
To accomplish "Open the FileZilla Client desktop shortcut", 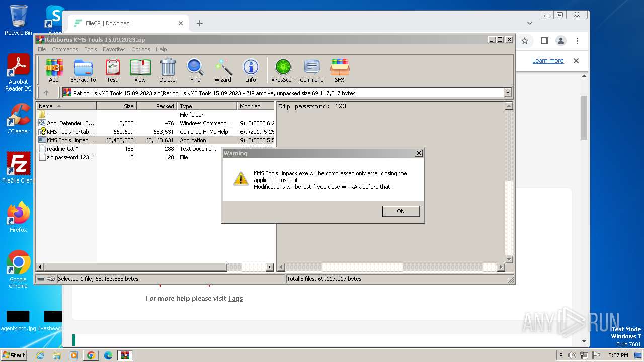I will point(18,168).
